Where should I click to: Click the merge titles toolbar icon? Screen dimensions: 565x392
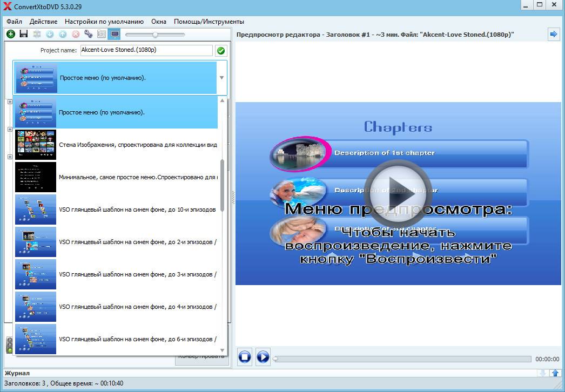(37, 34)
